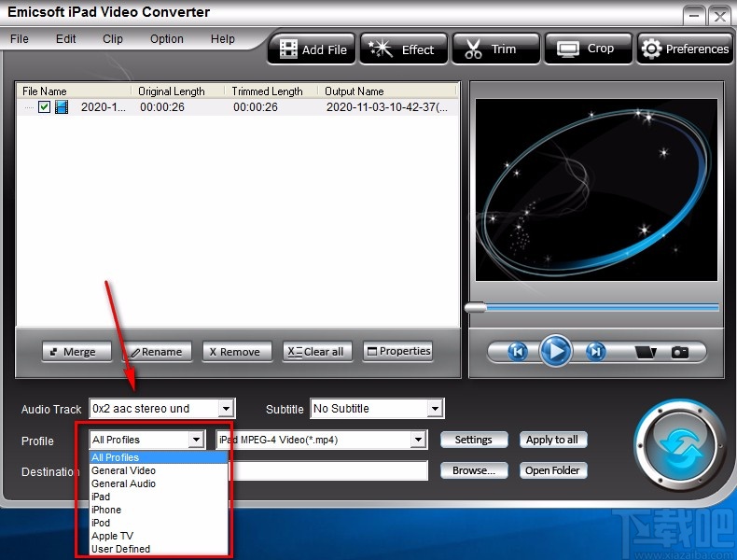Screen dimensions: 737x560
Task: Open Preferences gear button
Action: click(x=685, y=49)
